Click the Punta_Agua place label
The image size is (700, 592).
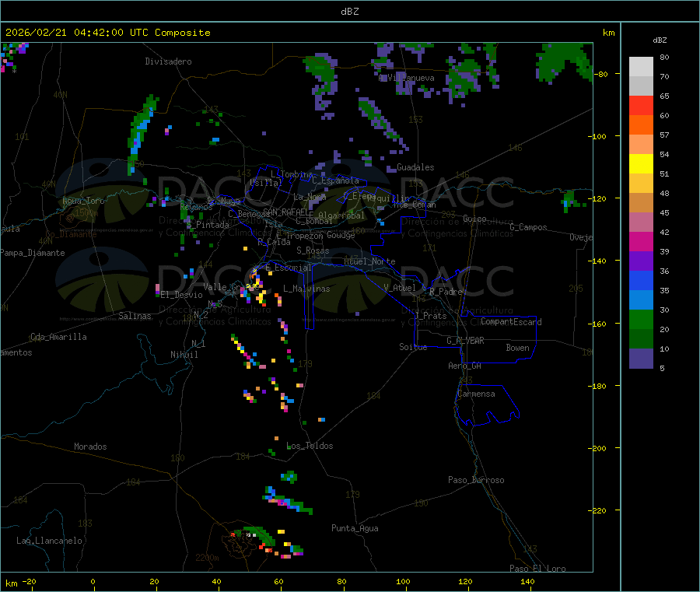point(355,528)
